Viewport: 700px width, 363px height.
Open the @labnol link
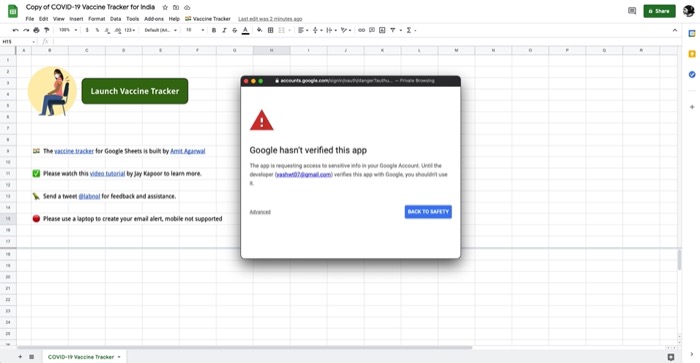click(x=89, y=196)
